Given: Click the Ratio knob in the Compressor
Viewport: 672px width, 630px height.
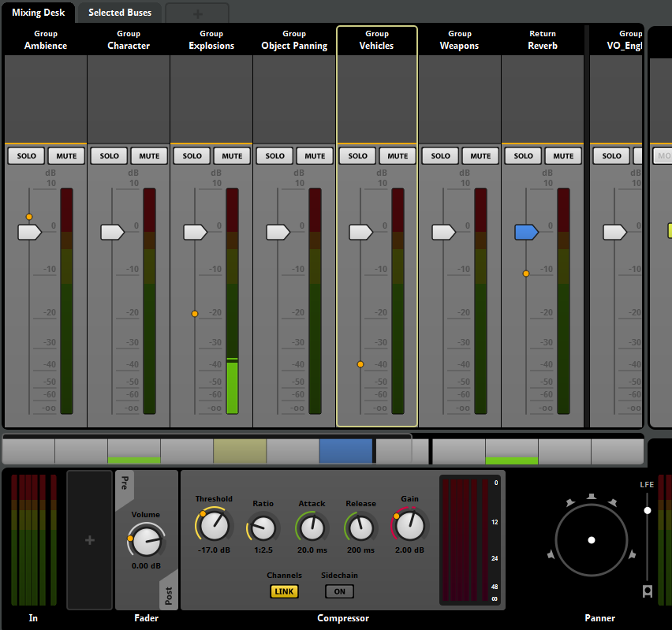Looking at the screenshot, I should 263,528.
